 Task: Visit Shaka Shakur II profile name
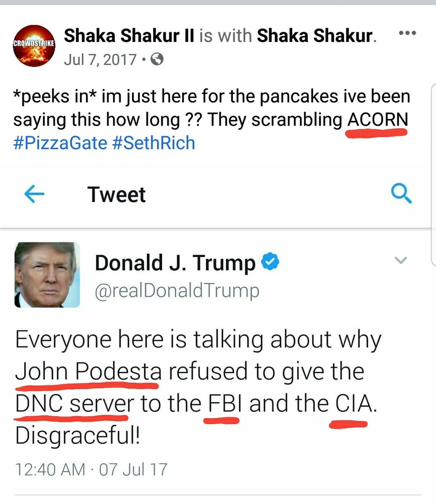coord(129,36)
